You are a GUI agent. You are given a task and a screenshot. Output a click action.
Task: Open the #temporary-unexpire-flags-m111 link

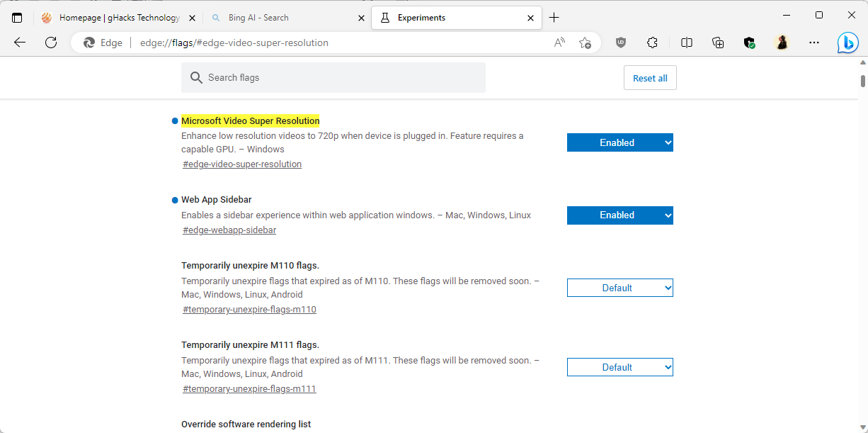[x=249, y=388]
